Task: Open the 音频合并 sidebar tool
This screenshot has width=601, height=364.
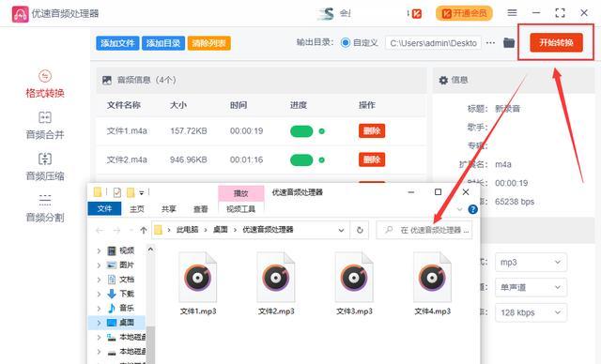Action: pyautogui.click(x=45, y=126)
